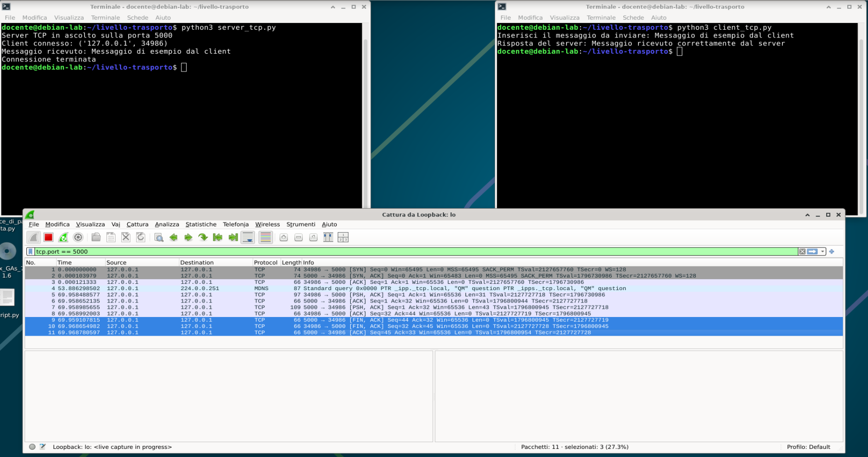Viewport: 868px width, 457px height.
Task: Open expert information circle in status bar
Action: pyautogui.click(x=32, y=447)
